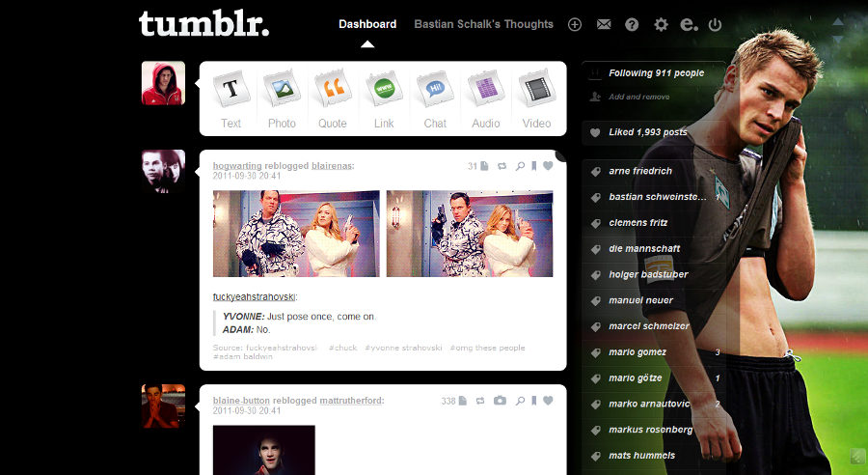Click the power log out icon
The height and width of the screenshot is (475, 868).
[x=716, y=24]
